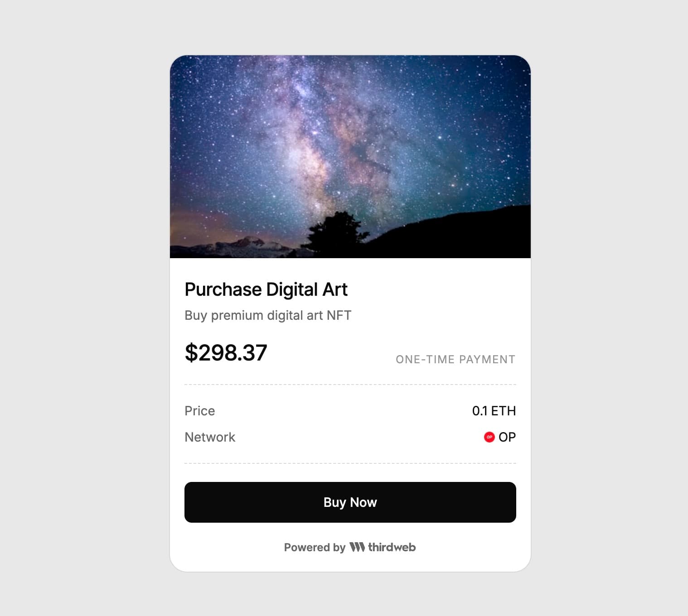Click the Milky Way artwork image
688x616 pixels.
350,136
